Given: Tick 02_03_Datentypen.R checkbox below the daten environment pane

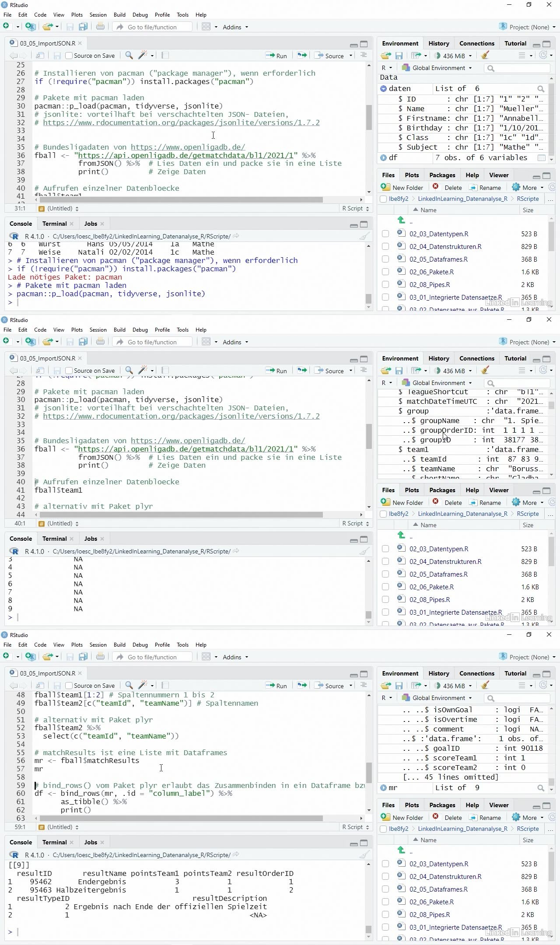Looking at the screenshot, I should [385, 234].
